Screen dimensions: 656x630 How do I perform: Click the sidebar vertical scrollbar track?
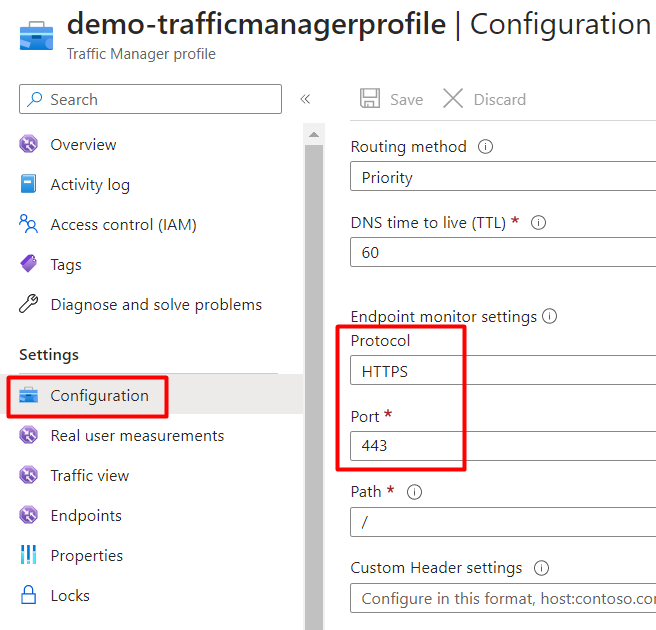pos(314,387)
